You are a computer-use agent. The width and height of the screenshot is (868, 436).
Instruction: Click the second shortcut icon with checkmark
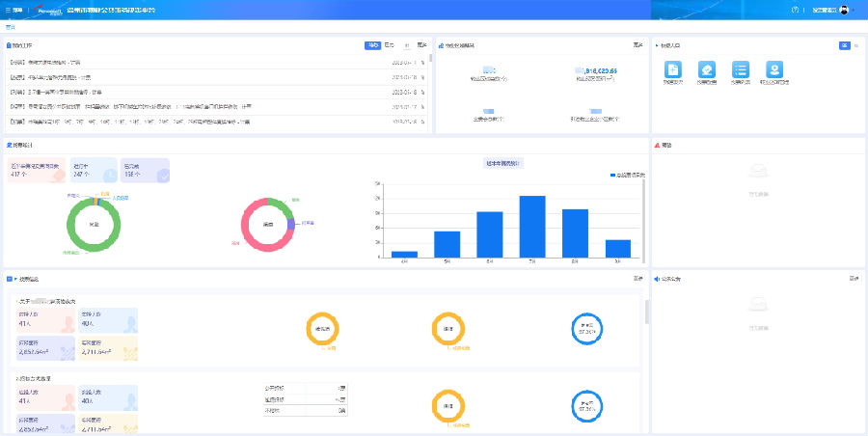point(707,69)
